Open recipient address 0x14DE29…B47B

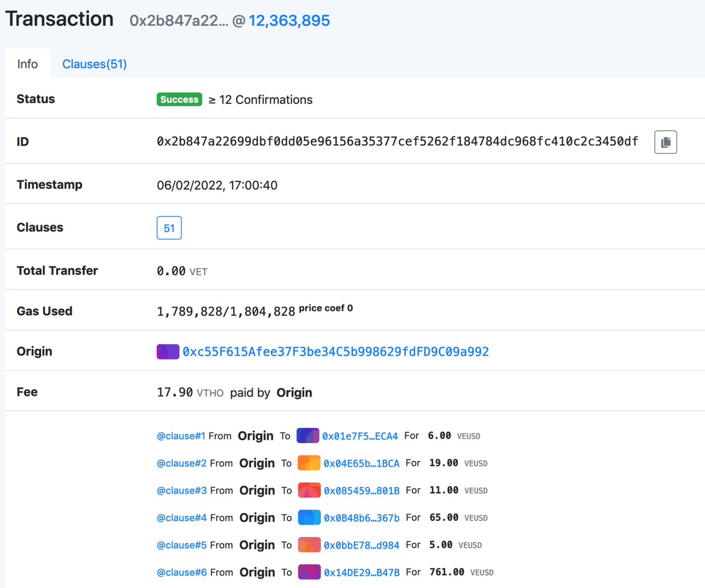pos(361,572)
